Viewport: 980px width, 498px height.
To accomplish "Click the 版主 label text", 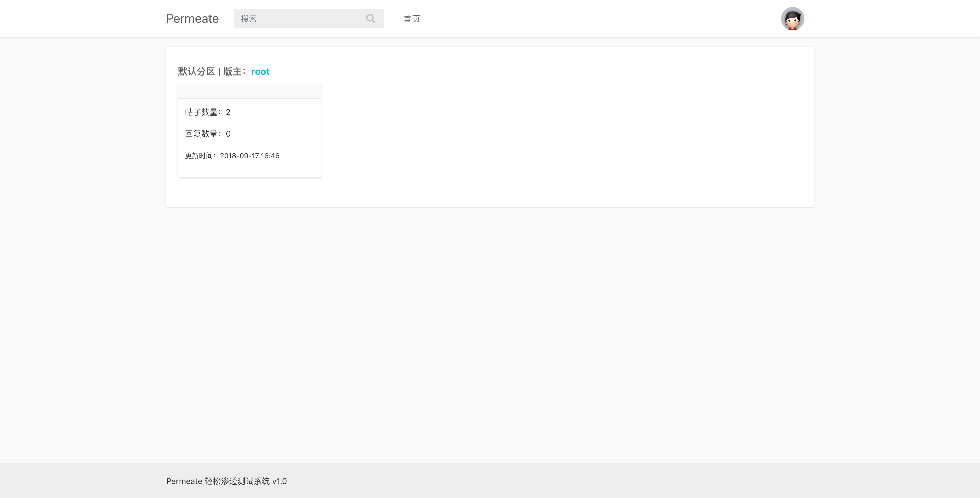I will click(x=233, y=72).
